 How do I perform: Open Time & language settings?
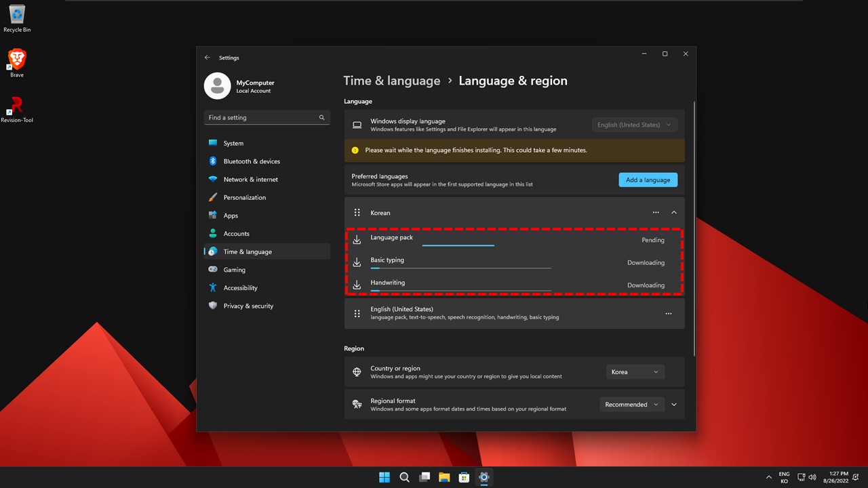(x=267, y=251)
